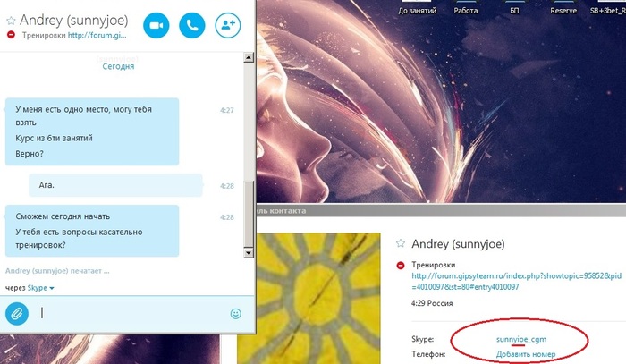Viewport: 626px width, 364px height.
Task: Click the Skype name sunnyjoe_cgm
Action: point(521,339)
